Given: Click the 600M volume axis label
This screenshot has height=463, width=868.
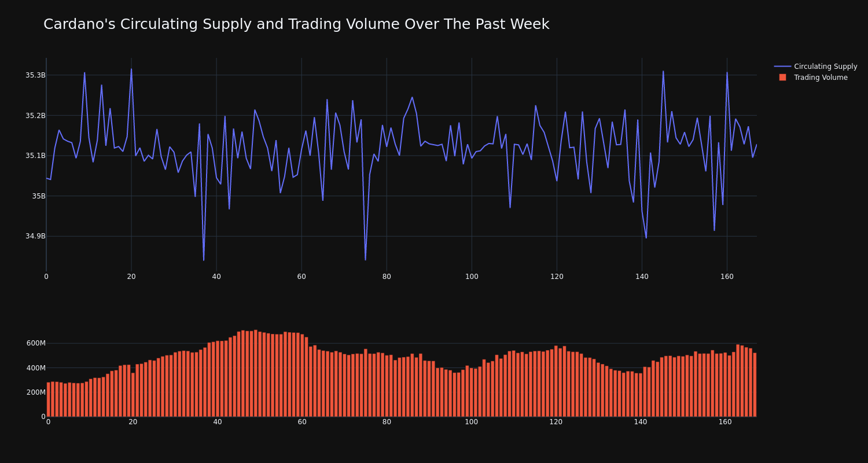Looking at the screenshot, I should [36, 343].
